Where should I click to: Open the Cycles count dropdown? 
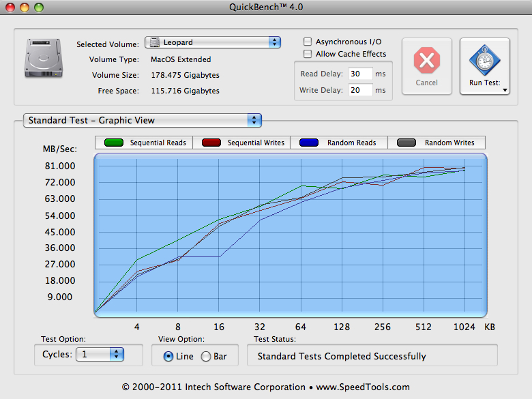100,355
